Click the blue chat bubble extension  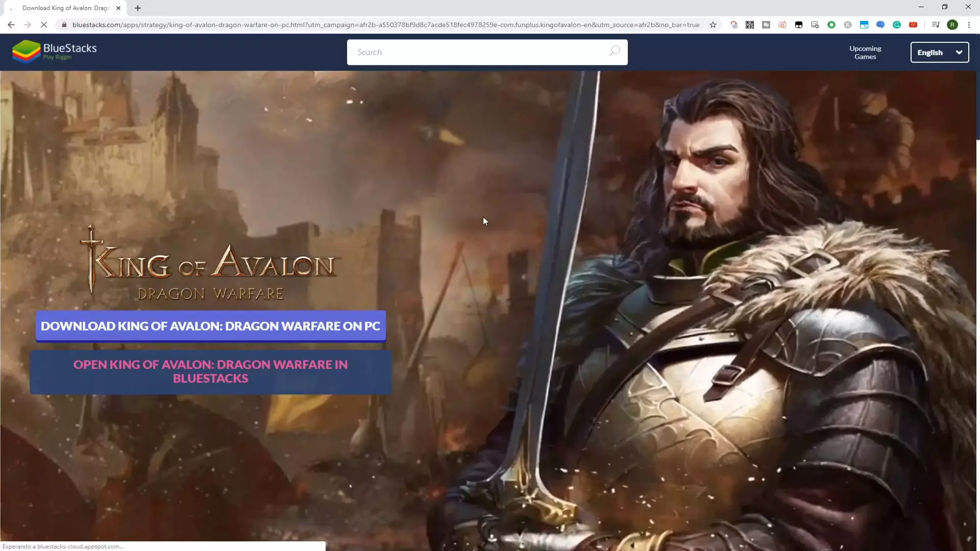(880, 24)
